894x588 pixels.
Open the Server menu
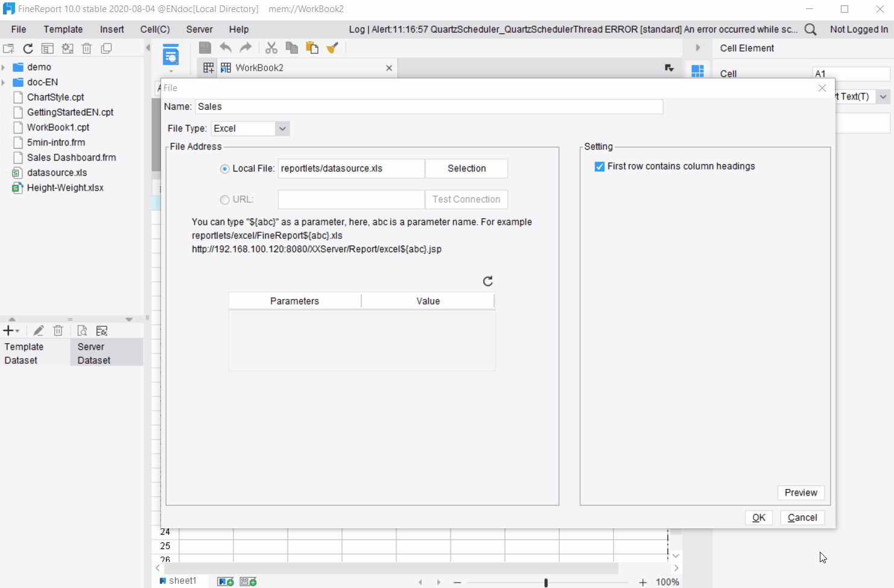(x=200, y=30)
